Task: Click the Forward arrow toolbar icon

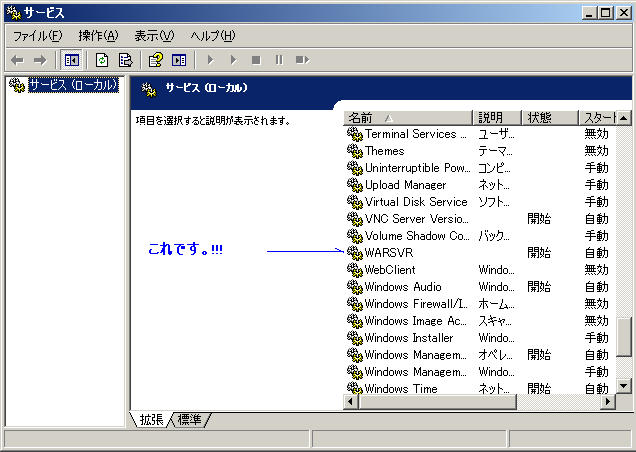Action: [x=40, y=60]
